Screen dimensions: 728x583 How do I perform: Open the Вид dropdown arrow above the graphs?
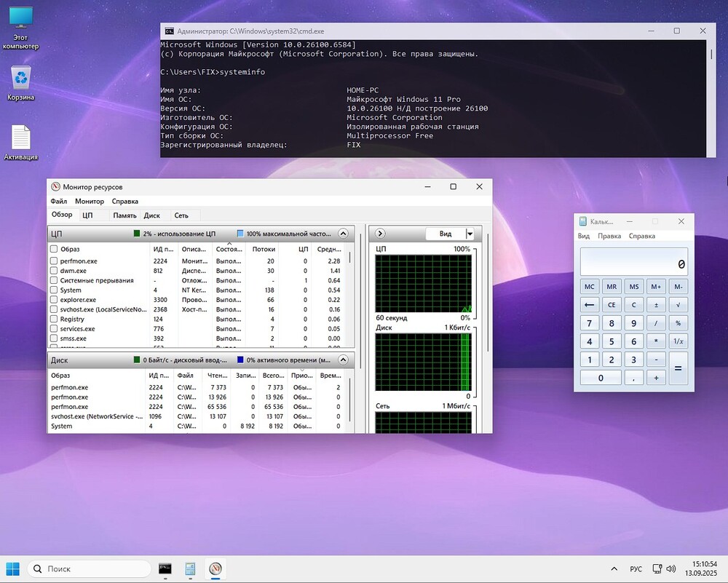pyautogui.click(x=470, y=234)
